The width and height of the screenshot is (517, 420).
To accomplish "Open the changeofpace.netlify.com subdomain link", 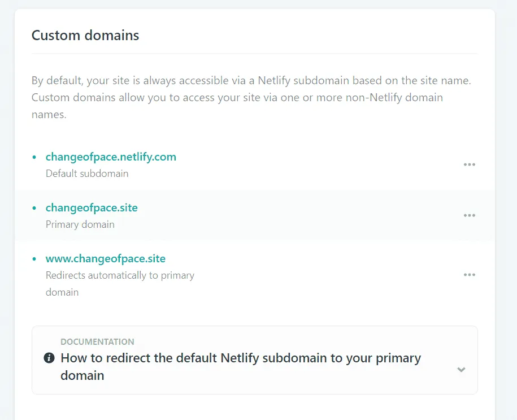I will [x=111, y=157].
